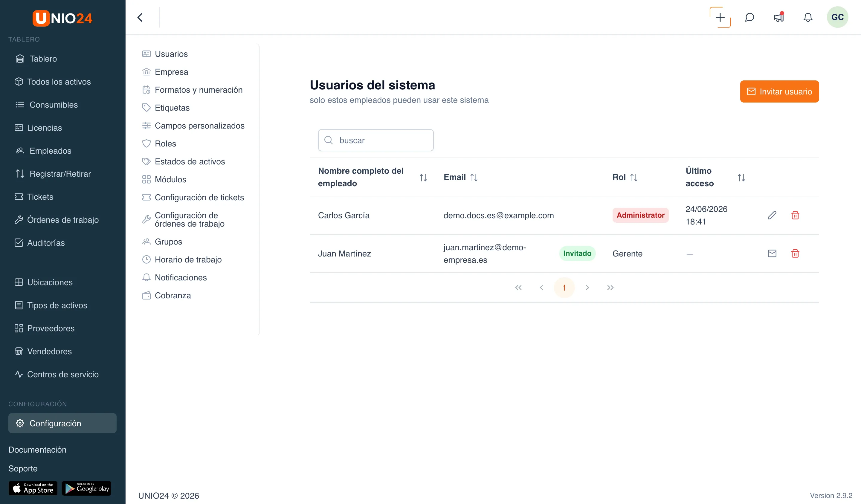Open Vendedores in the sidebar
This screenshot has width=861, height=504.
62,351
